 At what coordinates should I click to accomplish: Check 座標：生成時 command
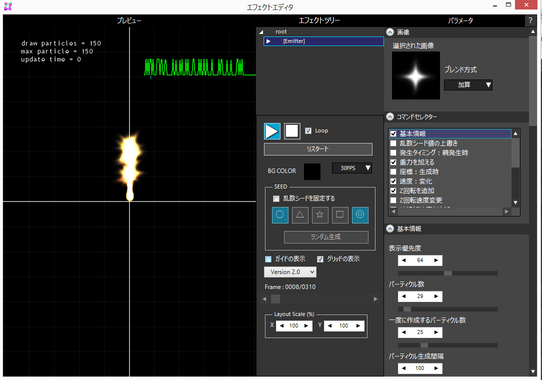[393, 172]
